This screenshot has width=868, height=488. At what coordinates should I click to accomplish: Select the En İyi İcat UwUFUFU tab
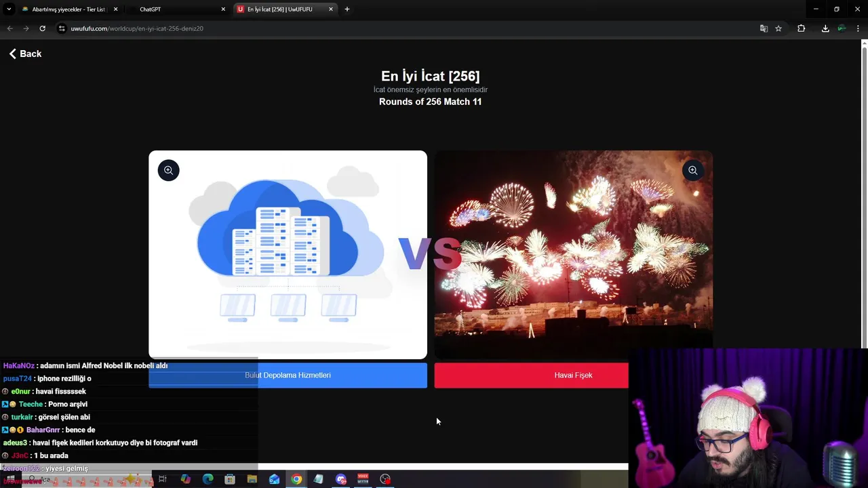[x=279, y=9]
